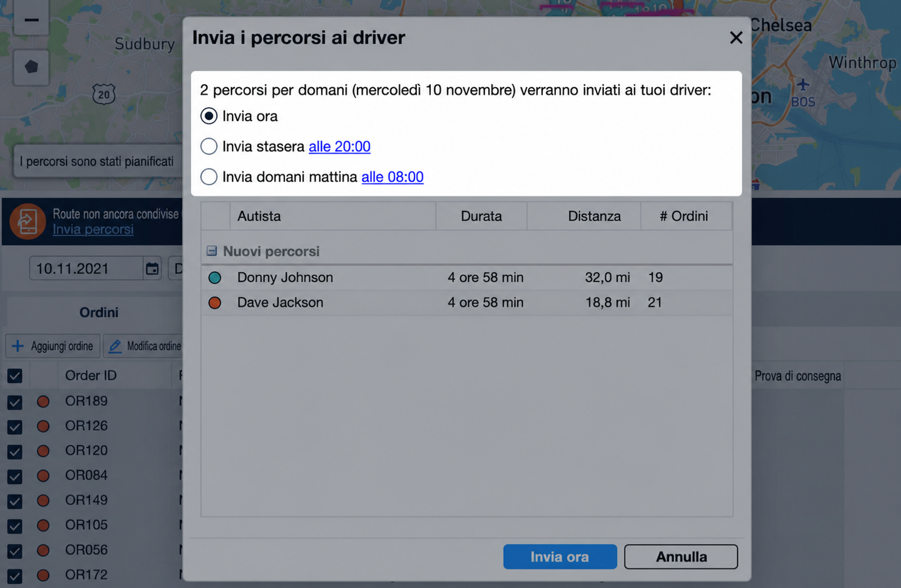Screen dimensions: 901x588
Task: Click the Order ID column header
Action: tap(114, 375)
